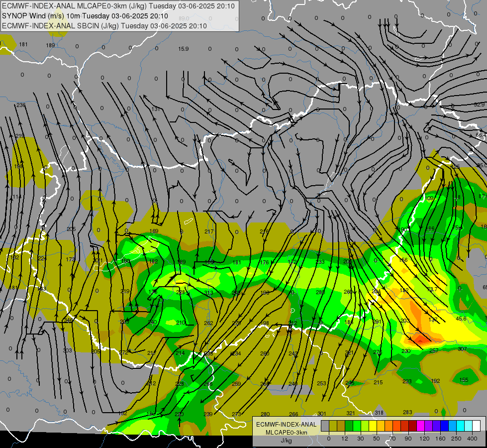487x448 pixels.
Task: Click the map value '155'
Action: 464,380
